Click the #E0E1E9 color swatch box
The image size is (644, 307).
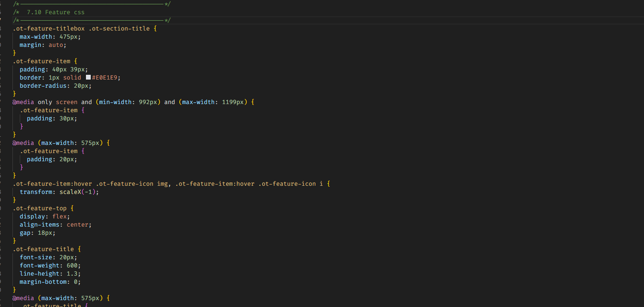[x=88, y=77]
